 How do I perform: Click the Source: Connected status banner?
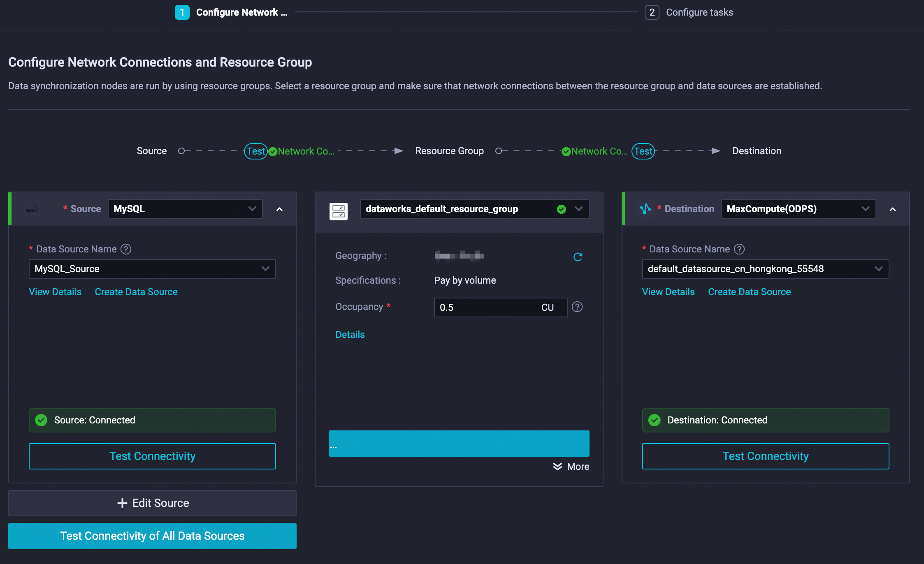(x=152, y=420)
